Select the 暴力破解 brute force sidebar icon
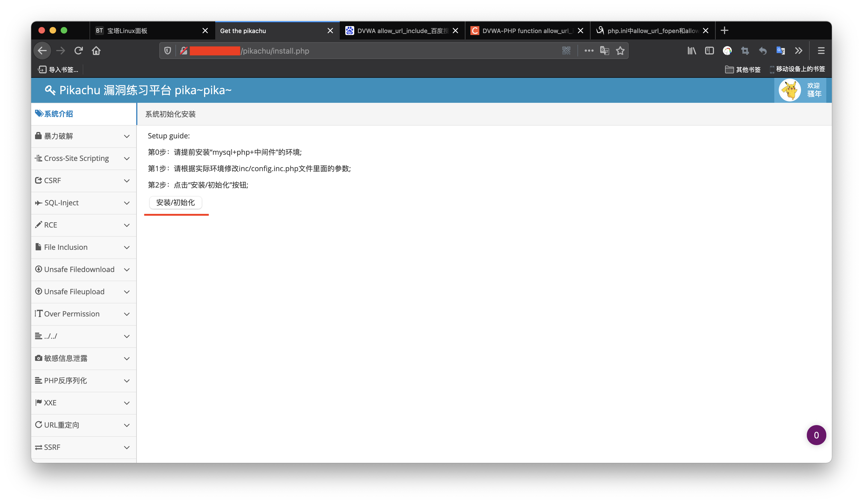The width and height of the screenshot is (863, 504). pyautogui.click(x=39, y=136)
